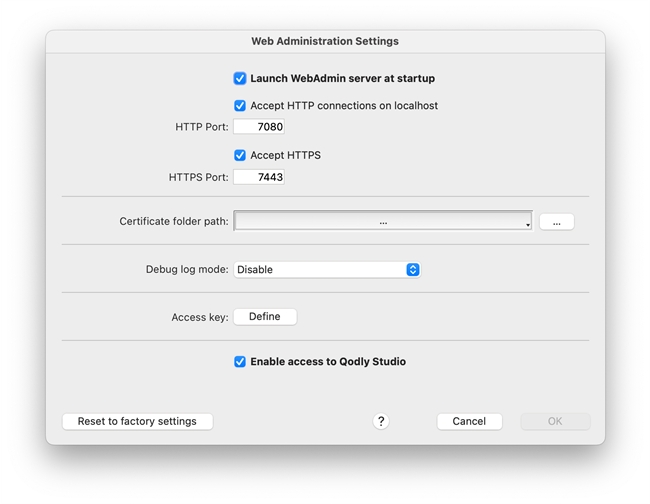Click the greyed-out OK button

pos(555,421)
